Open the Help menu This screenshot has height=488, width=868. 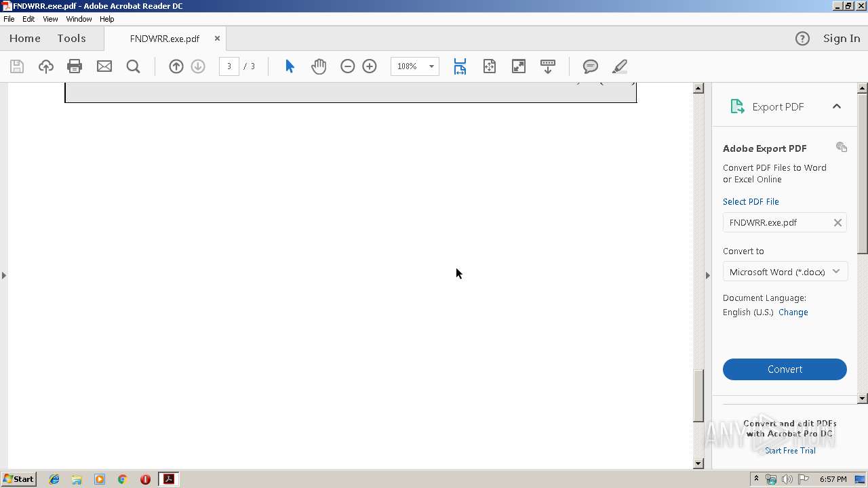[x=107, y=19]
